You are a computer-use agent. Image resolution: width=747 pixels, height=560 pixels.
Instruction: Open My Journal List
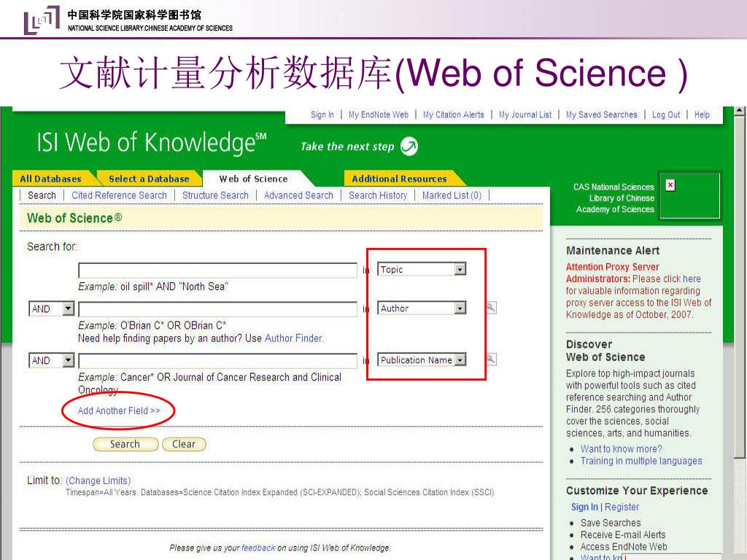[525, 114]
